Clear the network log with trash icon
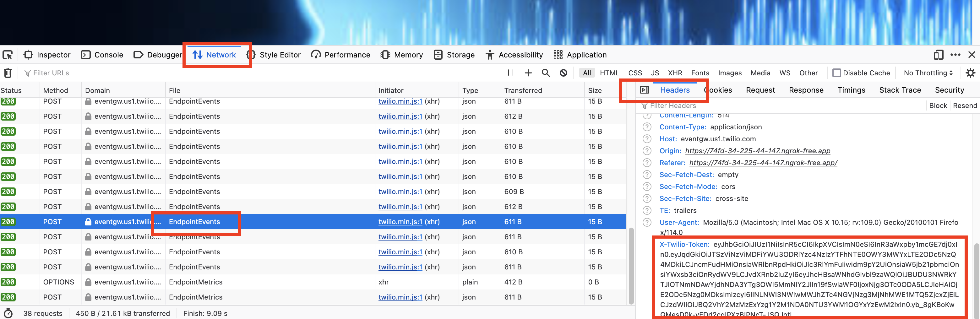This screenshot has height=319, width=980. click(x=8, y=73)
